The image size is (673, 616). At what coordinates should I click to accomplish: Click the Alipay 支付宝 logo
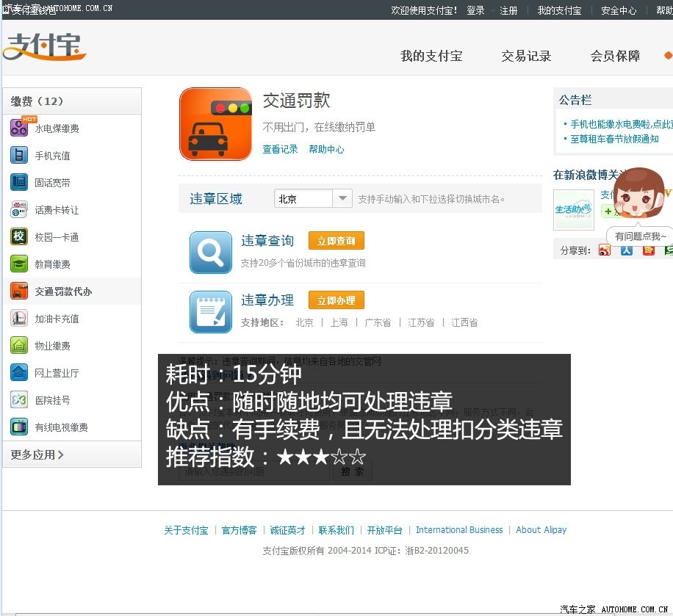(45, 46)
